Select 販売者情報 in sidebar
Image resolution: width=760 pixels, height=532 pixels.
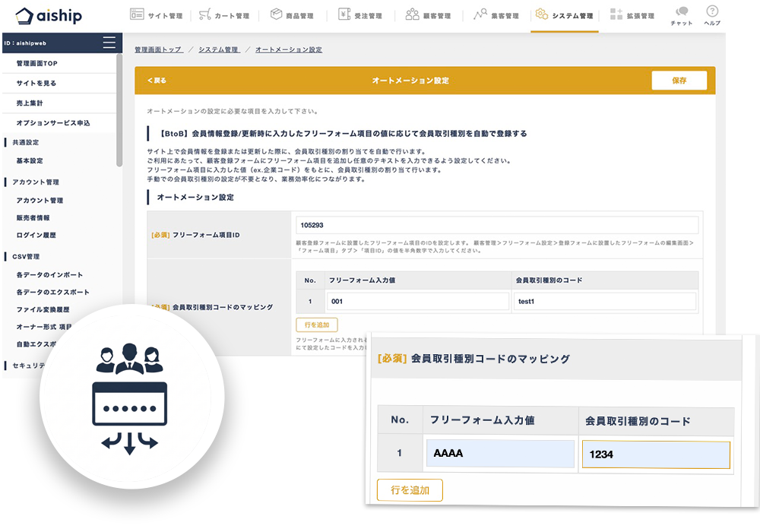33,218
